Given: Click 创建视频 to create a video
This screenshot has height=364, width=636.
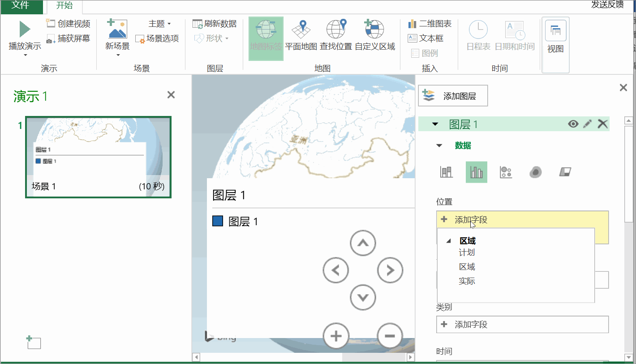Looking at the screenshot, I should point(69,24).
